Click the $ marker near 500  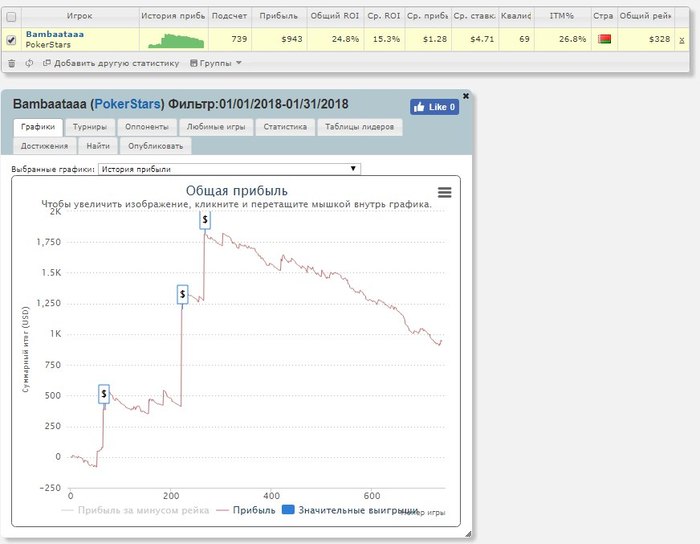coord(104,394)
